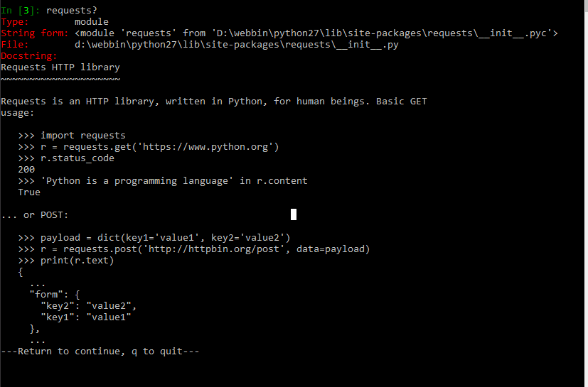Image resolution: width=588 pixels, height=387 pixels.
Task: Click the 'https://www.python.org' URL text
Action: click(205, 147)
